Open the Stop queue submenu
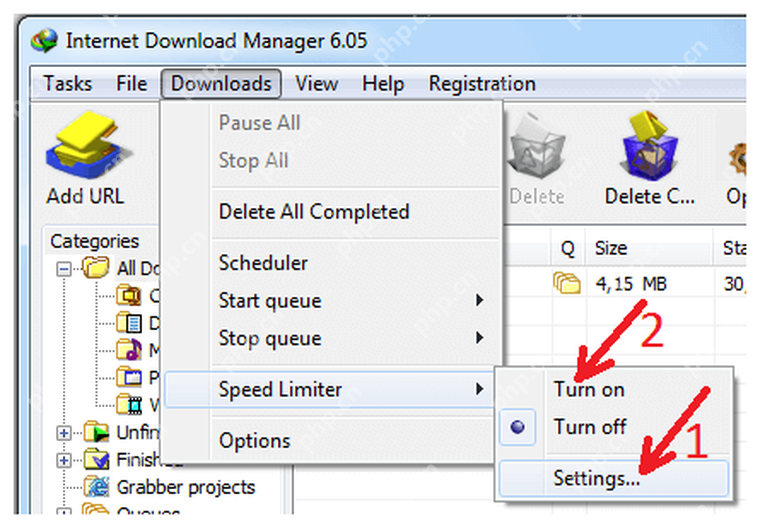The width and height of the screenshot is (760, 528). 331,338
